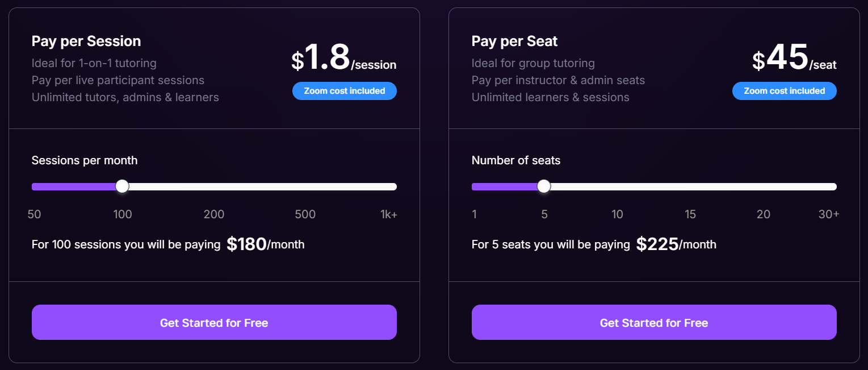Select the 50 sessions tick label
The height and width of the screenshot is (370, 868).
click(x=34, y=214)
